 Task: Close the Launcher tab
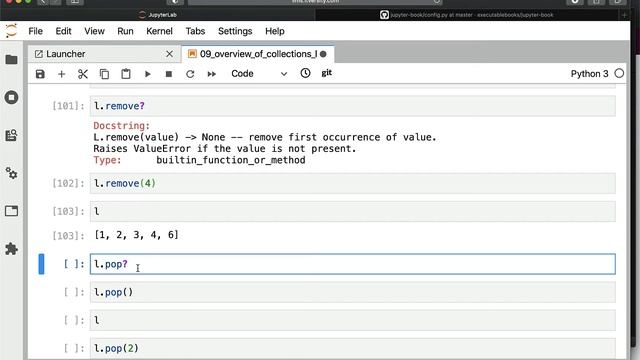(169, 54)
